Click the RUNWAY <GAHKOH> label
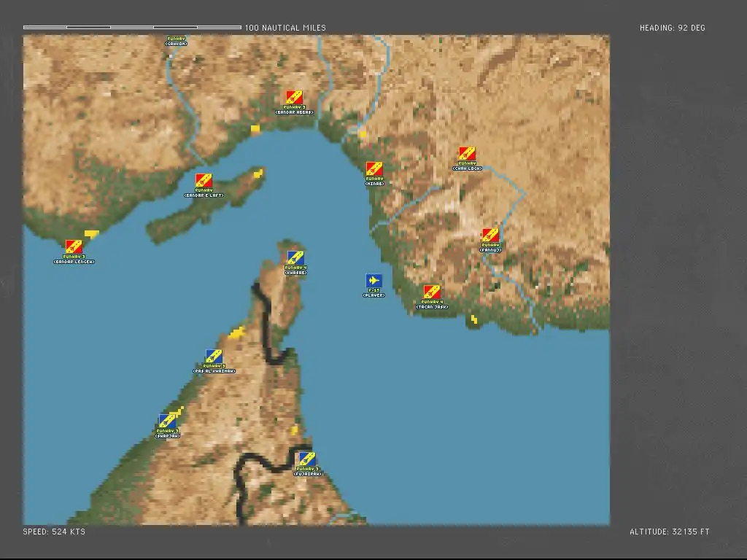The width and height of the screenshot is (747, 560). coord(177,41)
